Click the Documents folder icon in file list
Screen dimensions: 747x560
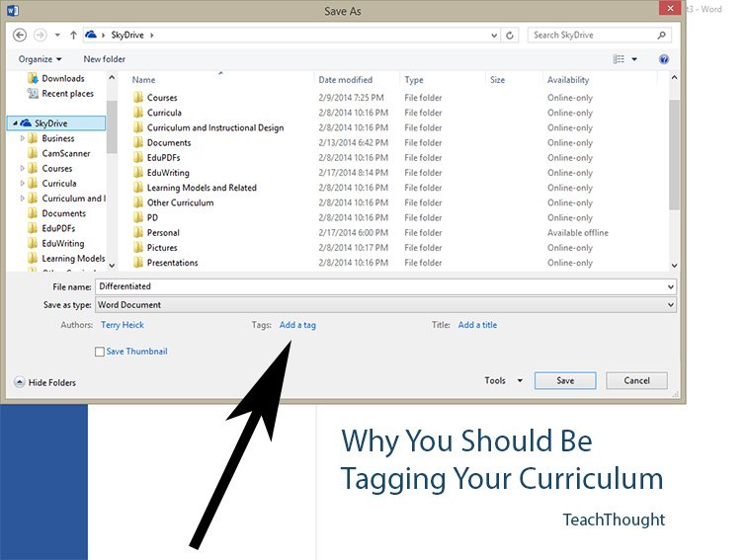138,143
